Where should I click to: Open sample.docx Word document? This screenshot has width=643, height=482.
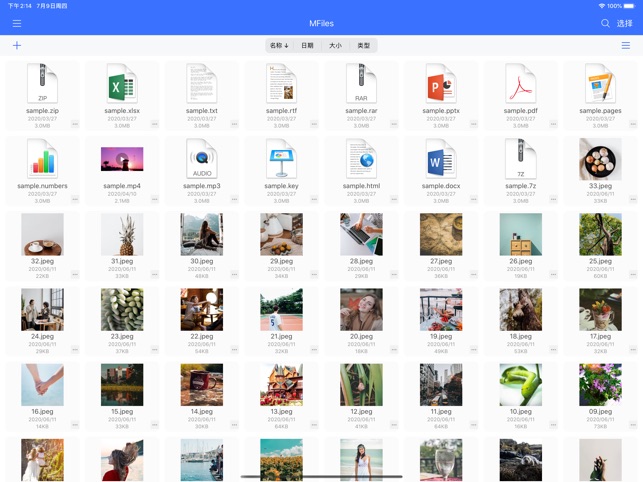point(441,160)
